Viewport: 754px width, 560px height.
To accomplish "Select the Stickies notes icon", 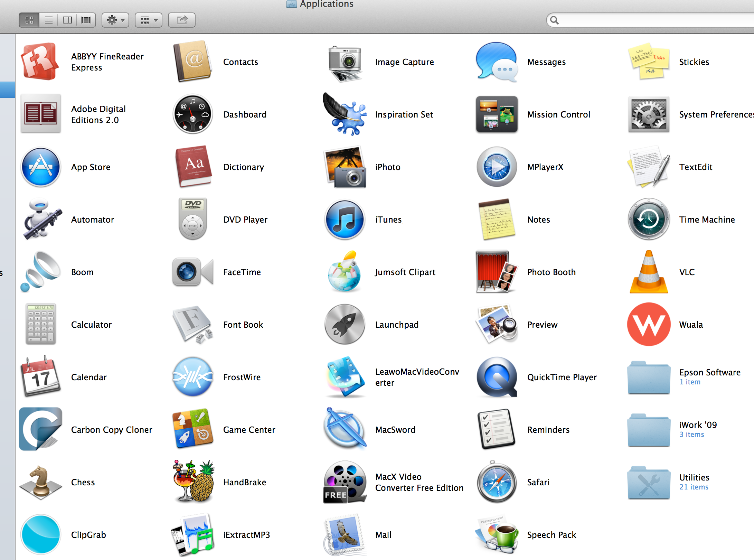I will point(649,62).
